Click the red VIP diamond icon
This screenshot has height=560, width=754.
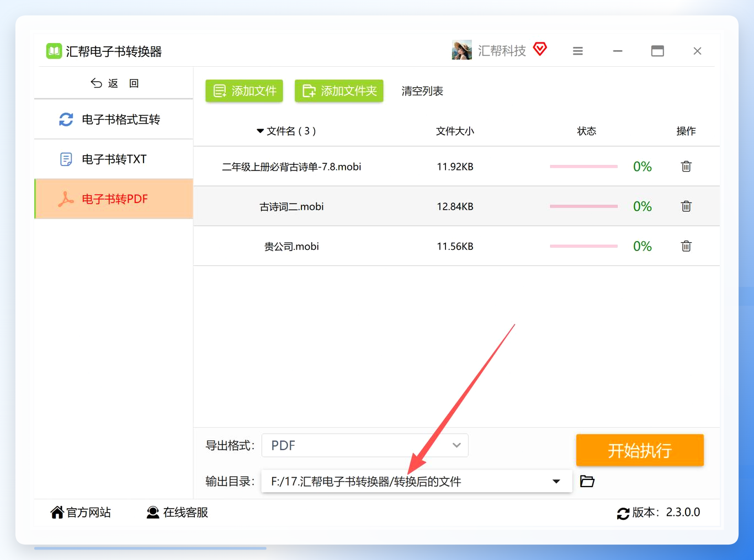tap(540, 49)
